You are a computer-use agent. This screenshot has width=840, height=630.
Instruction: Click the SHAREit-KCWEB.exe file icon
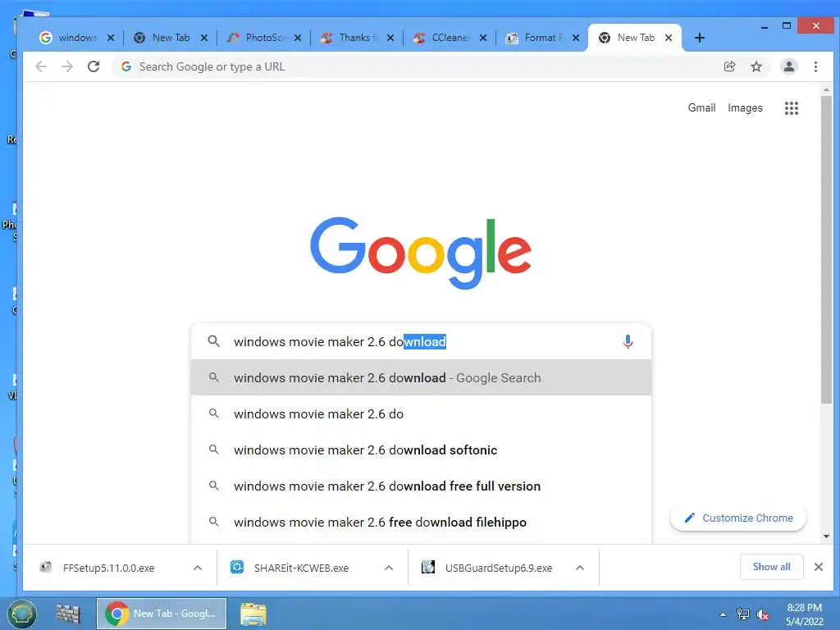click(237, 568)
